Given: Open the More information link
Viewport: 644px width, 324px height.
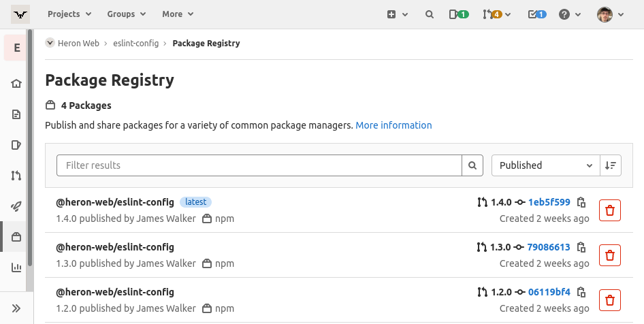Looking at the screenshot, I should [x=393, y=125].
